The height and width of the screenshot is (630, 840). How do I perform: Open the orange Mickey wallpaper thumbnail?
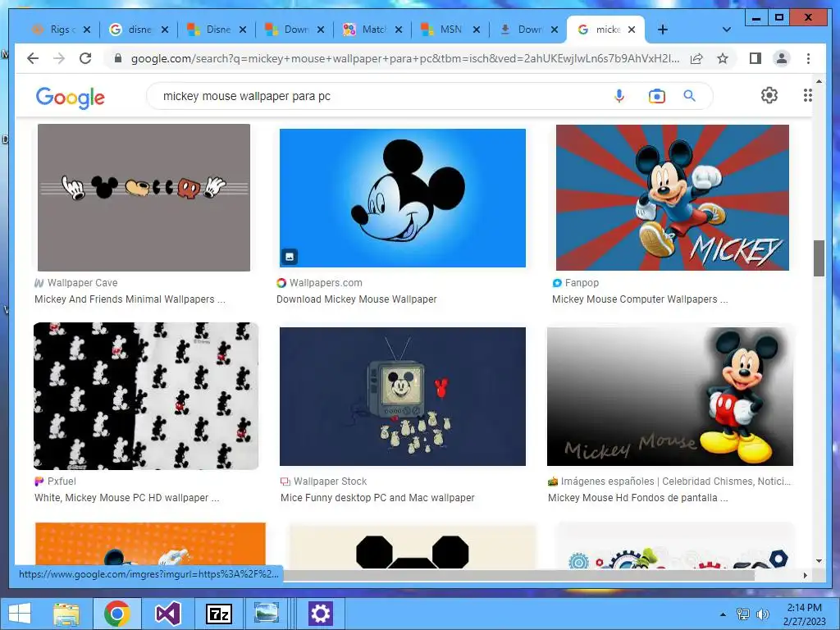pos(150,545)
